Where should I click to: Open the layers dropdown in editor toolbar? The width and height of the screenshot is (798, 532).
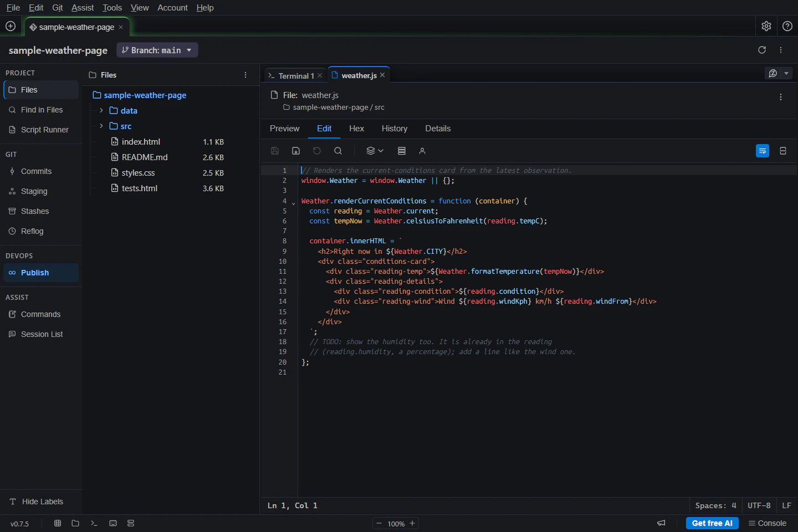pyautogui.click(x=375, y=151)
